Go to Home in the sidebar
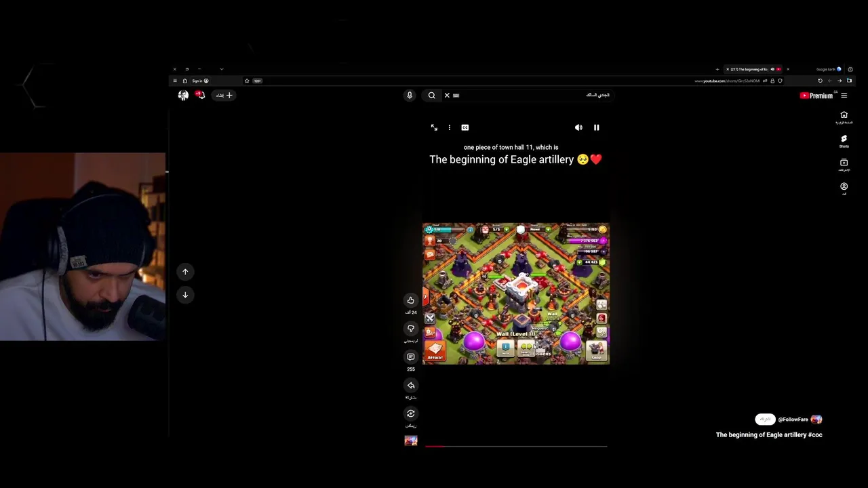 [x=844, y=117]
